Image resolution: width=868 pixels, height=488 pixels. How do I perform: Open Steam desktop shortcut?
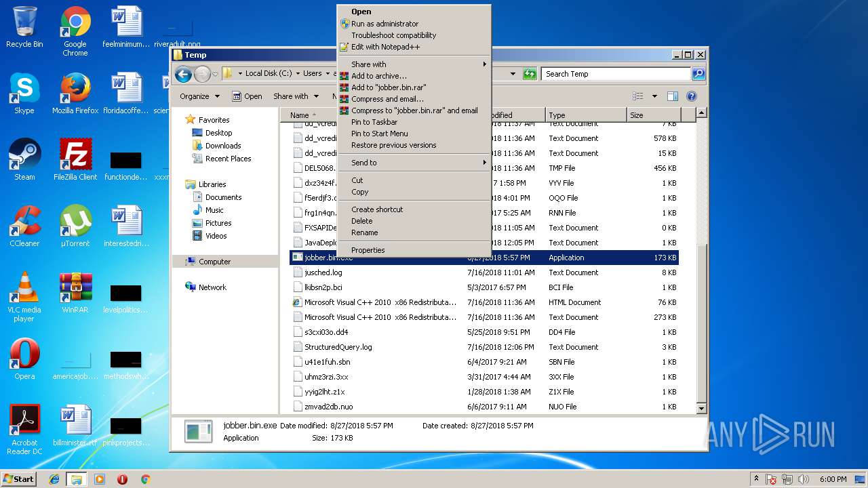[24, 160]
